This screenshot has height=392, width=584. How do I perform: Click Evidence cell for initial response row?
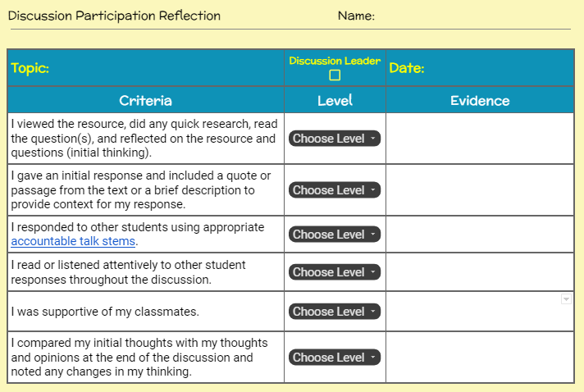tap(480, 190)
